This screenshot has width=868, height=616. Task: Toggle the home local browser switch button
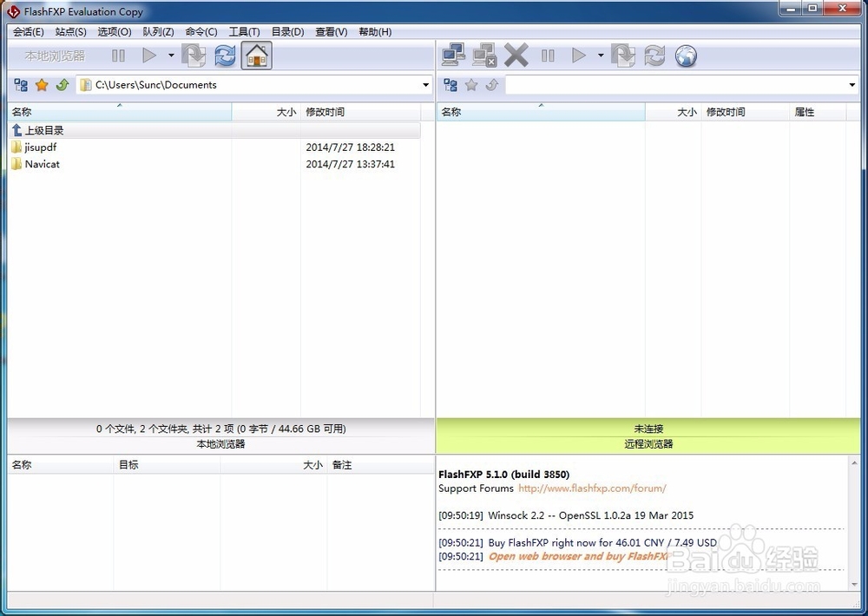257,56
